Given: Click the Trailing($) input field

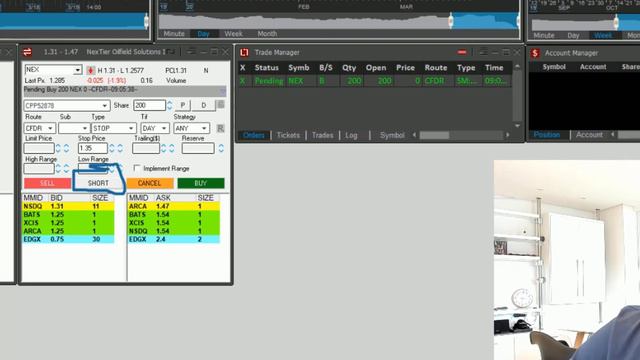Looking at the screenshot, I should 146,148.
